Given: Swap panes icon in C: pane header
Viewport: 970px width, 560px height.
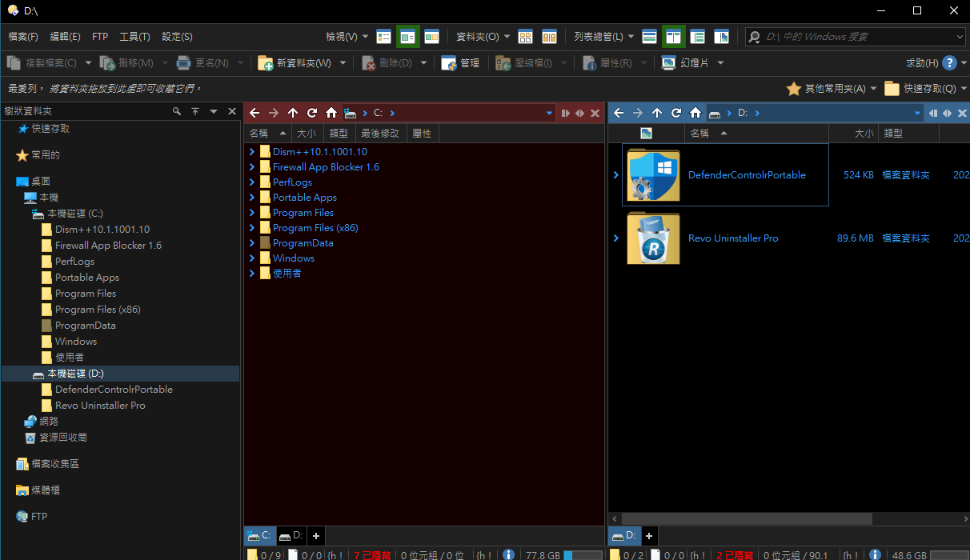Looking at the screenshot, I should 580,114.
